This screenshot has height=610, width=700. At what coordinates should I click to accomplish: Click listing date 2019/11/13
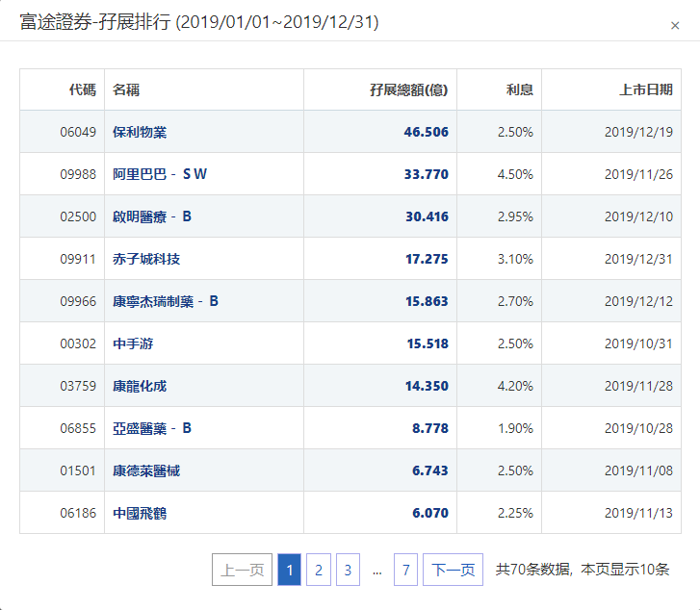pyautogui.click(x=638, y=513)
